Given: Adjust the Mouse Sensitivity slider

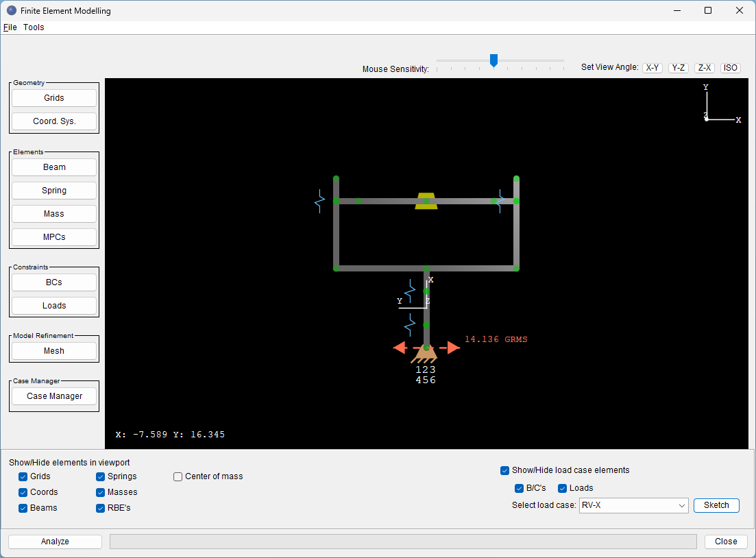Looking at the screenshot, I should [493, 61].
